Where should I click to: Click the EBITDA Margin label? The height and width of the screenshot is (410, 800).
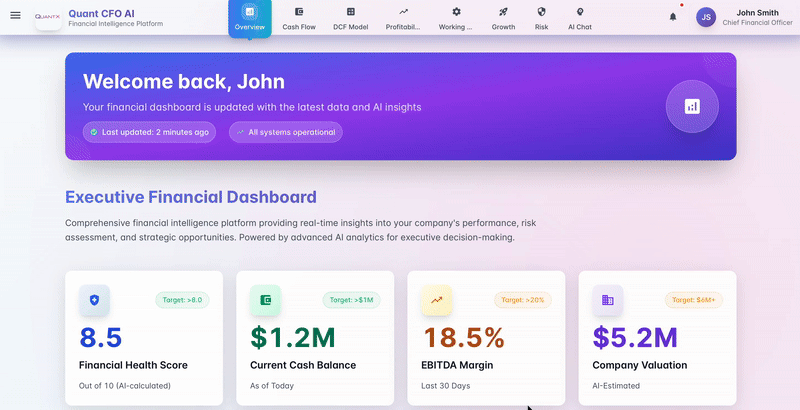[457, 365]
